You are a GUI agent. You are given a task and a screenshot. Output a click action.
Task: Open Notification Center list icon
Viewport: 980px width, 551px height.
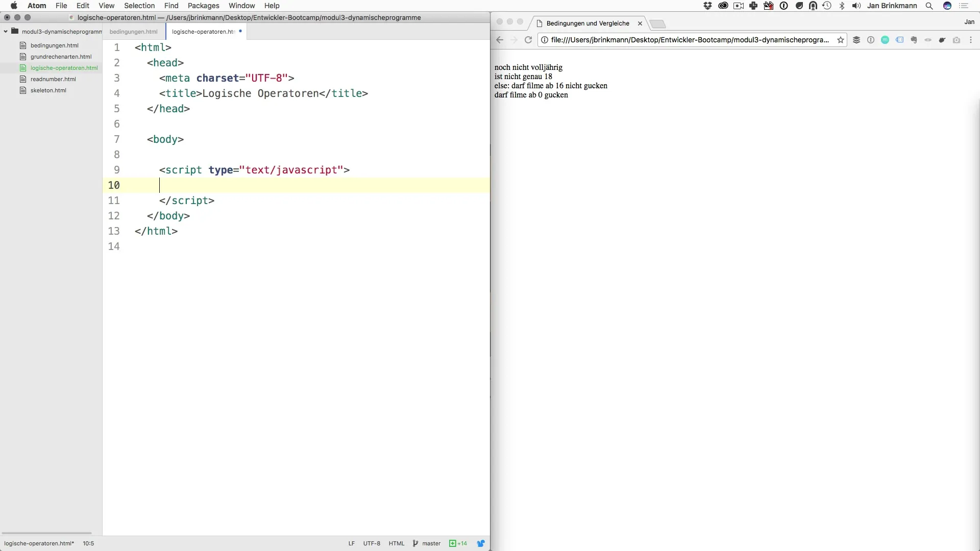[x=964, y=6]
